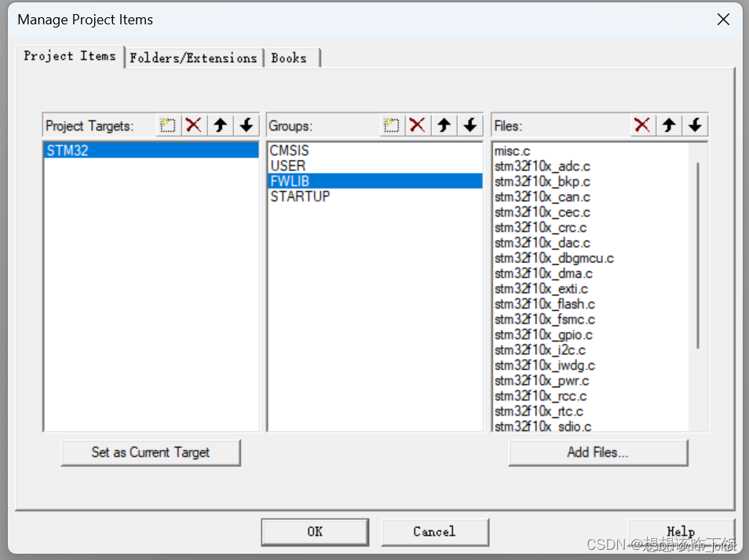Image resolution: width=749 pixels, height=560 pixels.
Task: Open Help for this dialog
Action: [x=681, y=532]
